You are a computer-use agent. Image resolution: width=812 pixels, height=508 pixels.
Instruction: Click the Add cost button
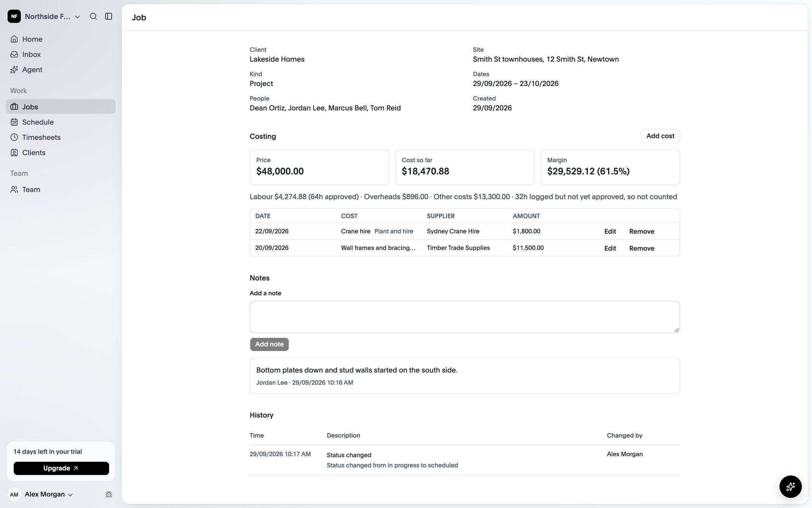(660, 136)
